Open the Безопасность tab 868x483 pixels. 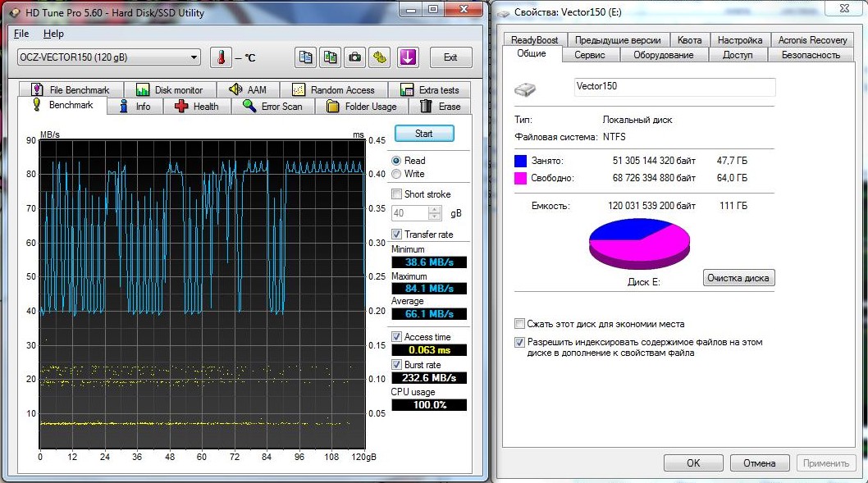coord(811,55)
